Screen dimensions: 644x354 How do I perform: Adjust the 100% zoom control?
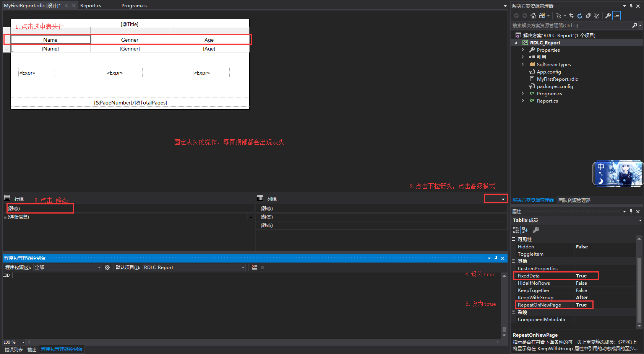coord(14,342)
